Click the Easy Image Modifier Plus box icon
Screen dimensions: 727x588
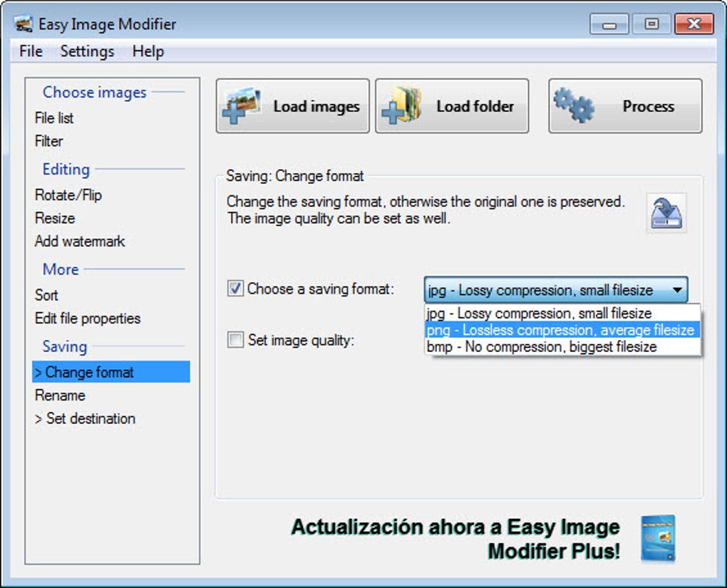658,539
